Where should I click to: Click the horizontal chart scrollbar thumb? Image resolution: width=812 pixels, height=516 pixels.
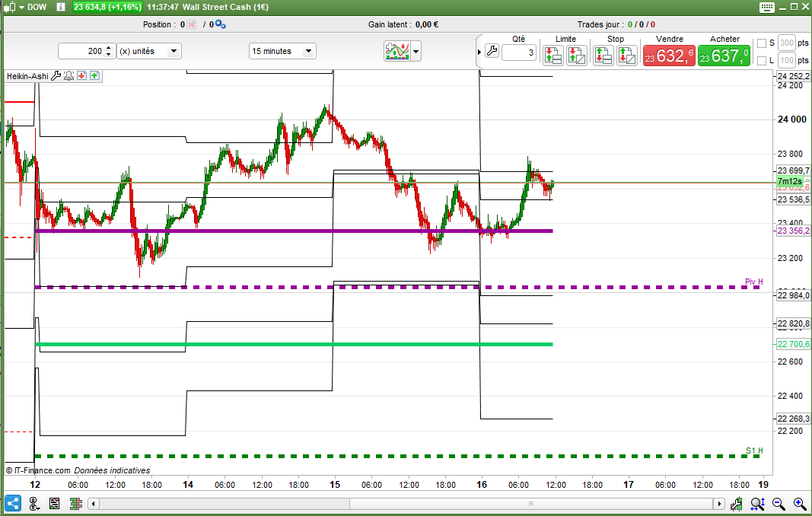530,504
